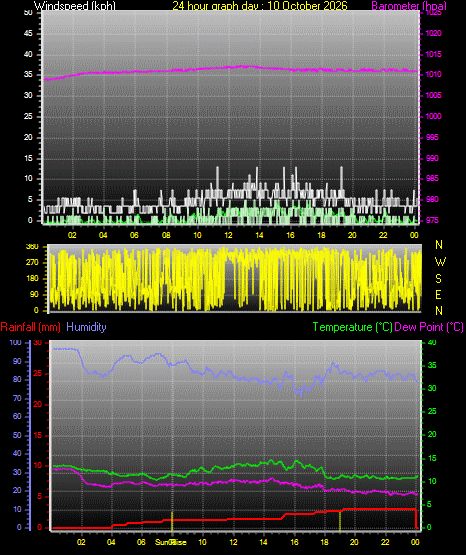Image resolution: width=466 pixels, height=555 pixels.
Task: Click hour label 12 under the rainfall graph
Action: click(x=233, y=542)
